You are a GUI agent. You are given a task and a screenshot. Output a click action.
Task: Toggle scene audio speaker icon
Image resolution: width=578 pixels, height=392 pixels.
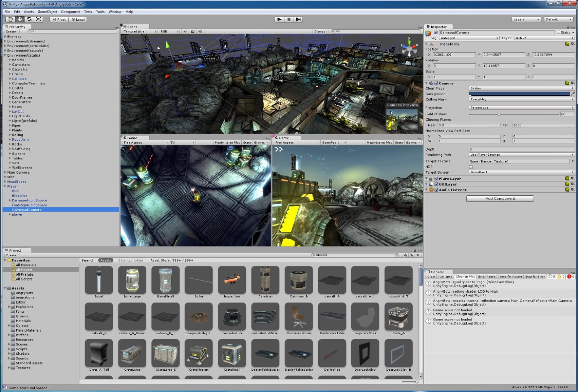(x=200, y=31)
